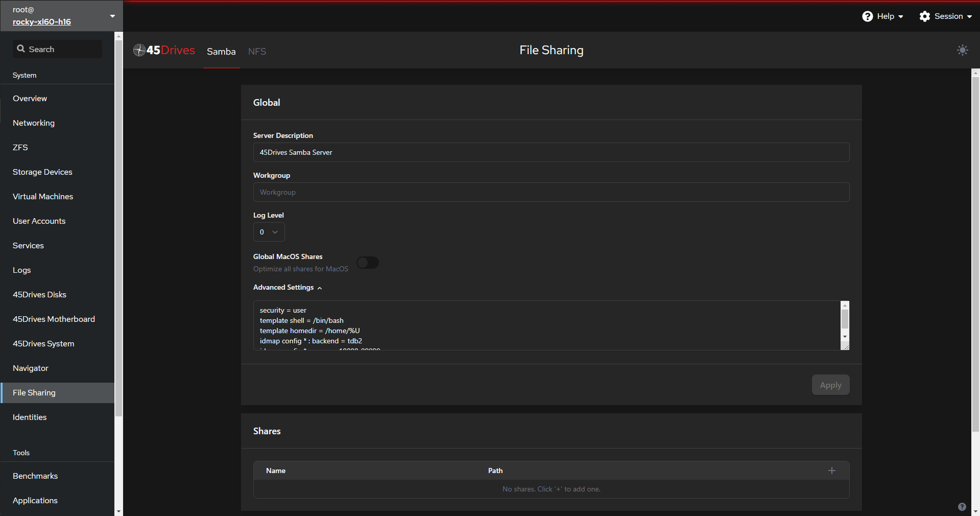Click the Workgroup input field
980x516 pixels.
pyautogui.click(x=551, y=192)
